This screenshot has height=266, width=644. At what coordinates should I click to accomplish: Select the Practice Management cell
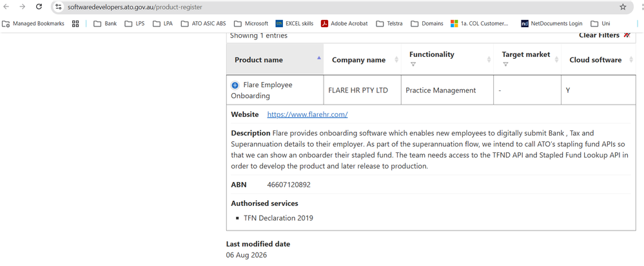point(447,90)
